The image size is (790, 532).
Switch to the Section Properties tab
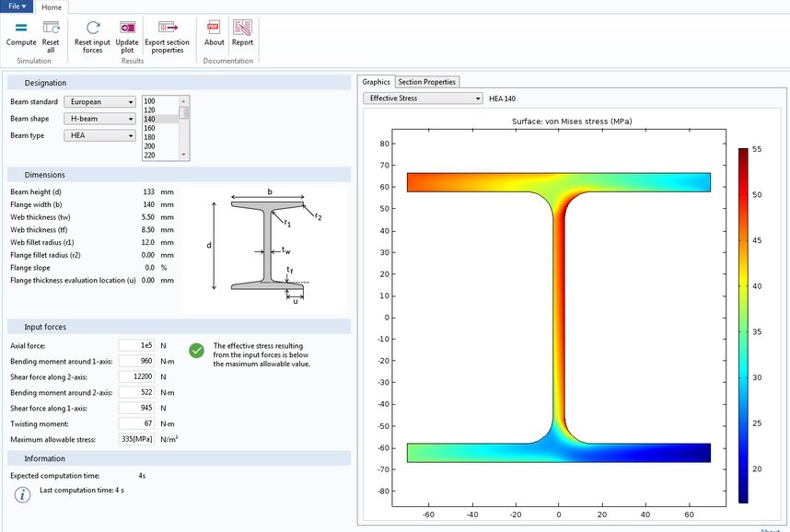426,82
